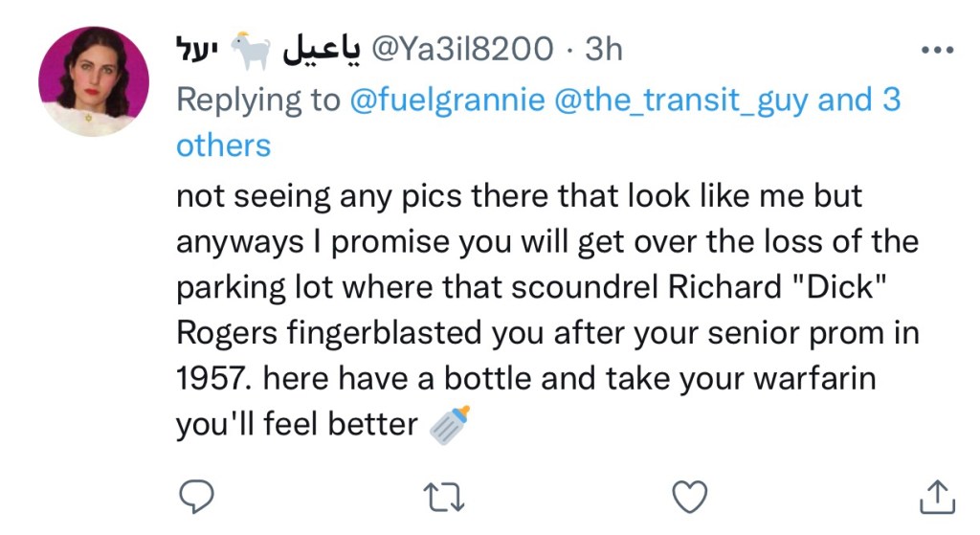Screen dimensions: 980x535
Task: Retweet this post using the arrows icon
Action: pyautogui.click(x=443, y=497)
